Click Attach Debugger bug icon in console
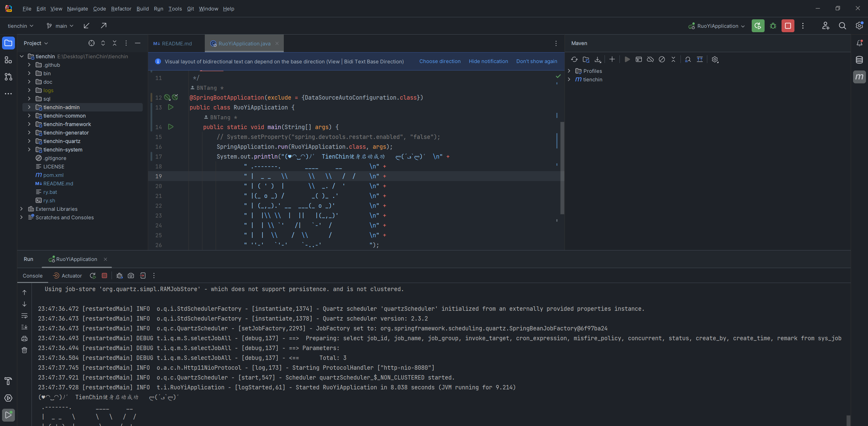Screen dimensions: 868x426 coord(119,276)
